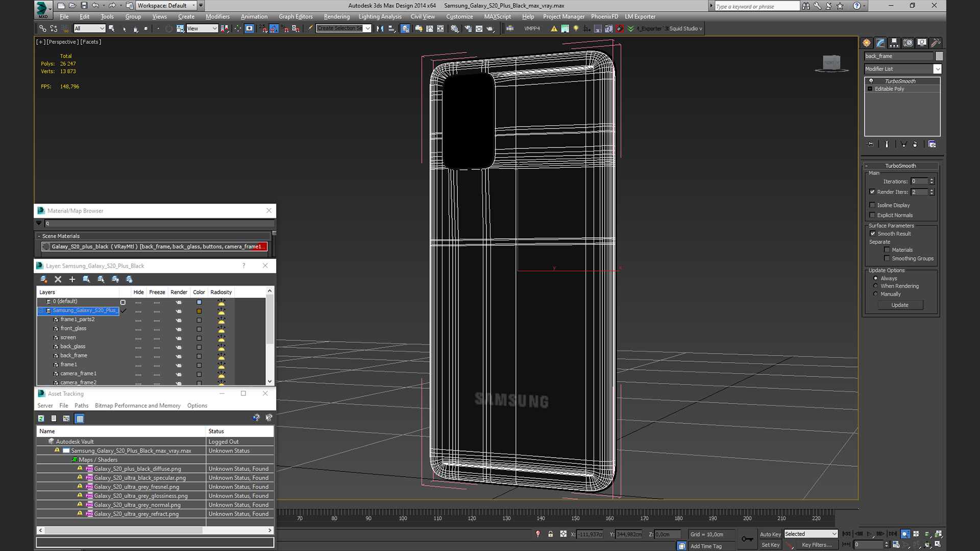Open the Modify command panel tab
The width and height of the screenshot is (980, 551).
pyautogui.click(x=880, y=43)
